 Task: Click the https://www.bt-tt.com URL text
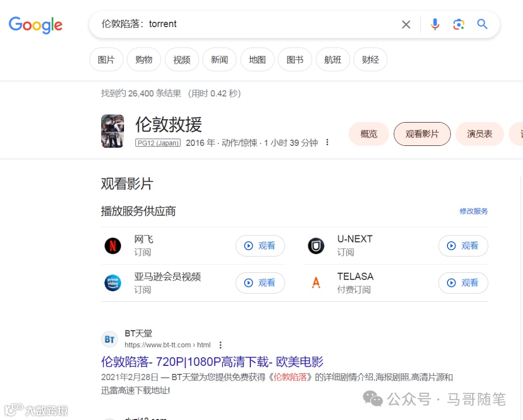click(x=168, y=345)
